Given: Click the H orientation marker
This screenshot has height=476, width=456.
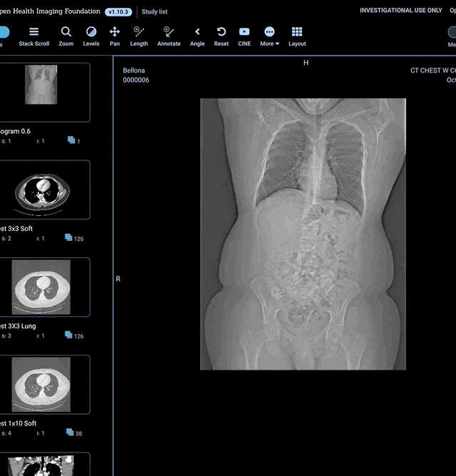Looking at the screenshot, I should click(x=306, y=63).
